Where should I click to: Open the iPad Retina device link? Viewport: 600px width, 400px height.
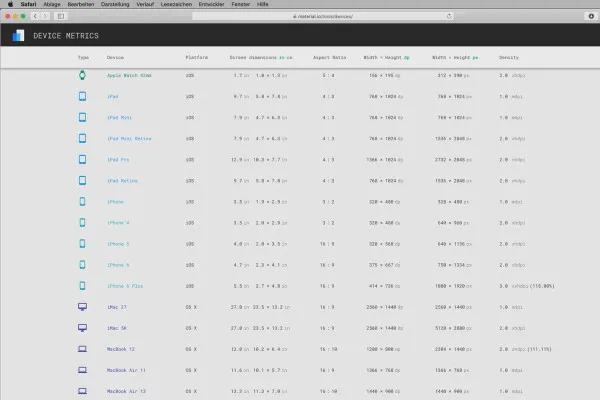pyautogui.click(x=122, y=181)
